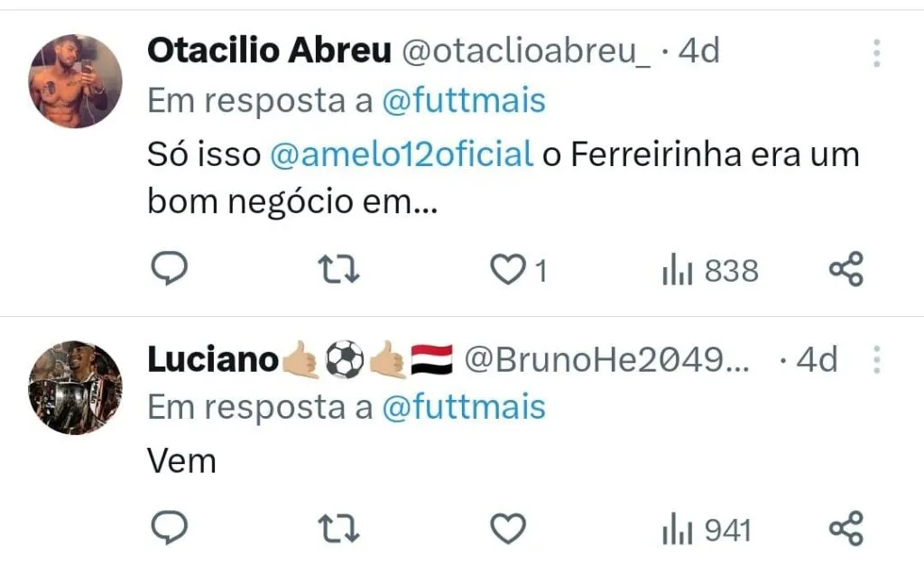This screenshot has height=566, width=924.
Task: View analytics showing 941 views
Action: click(x=707, y=530)
